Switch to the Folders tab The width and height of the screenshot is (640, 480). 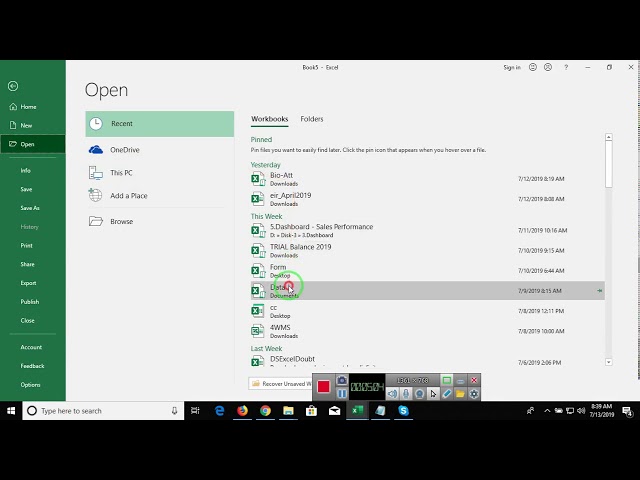point(312,119)
